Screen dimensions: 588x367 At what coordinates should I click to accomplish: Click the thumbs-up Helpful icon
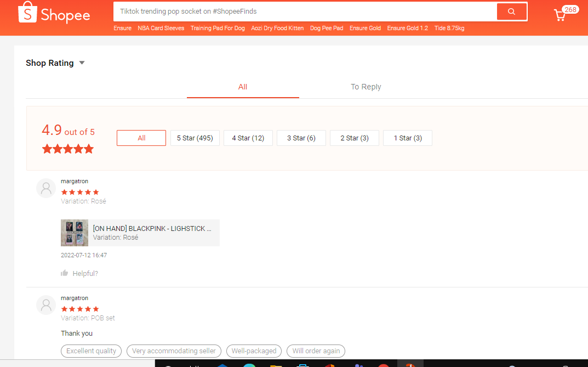[x=65, y=273]
